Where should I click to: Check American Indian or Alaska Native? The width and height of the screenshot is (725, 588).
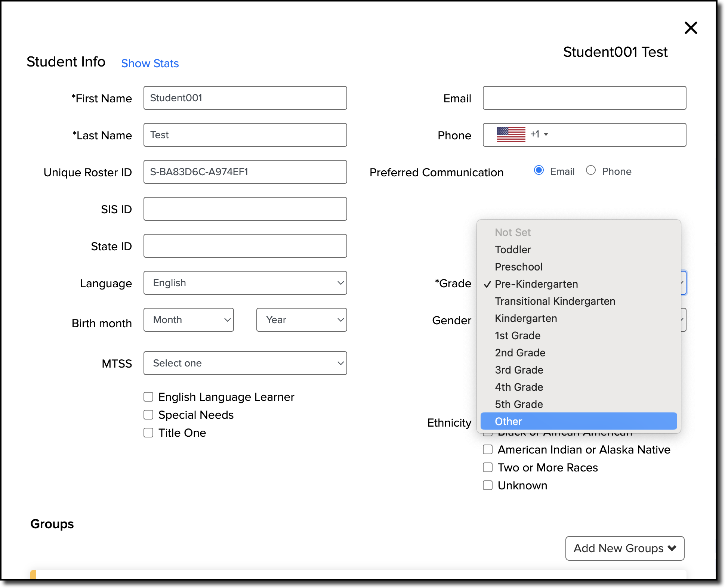click(x=488, y=449)
